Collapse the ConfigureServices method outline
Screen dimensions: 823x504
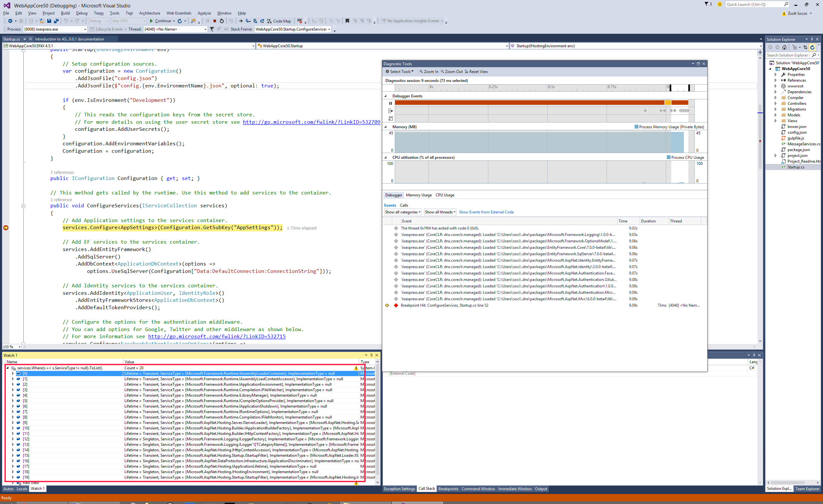pyautogui.click(x=23, y=206)
